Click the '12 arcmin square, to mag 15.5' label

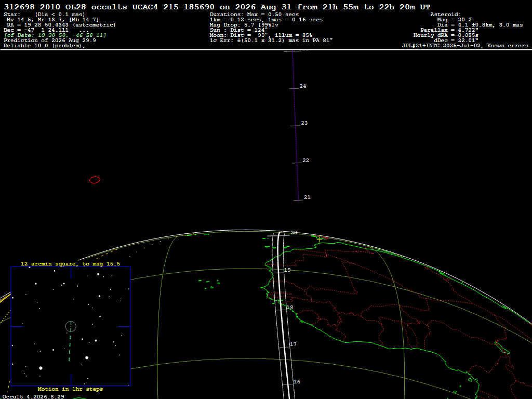coord(70,263)
